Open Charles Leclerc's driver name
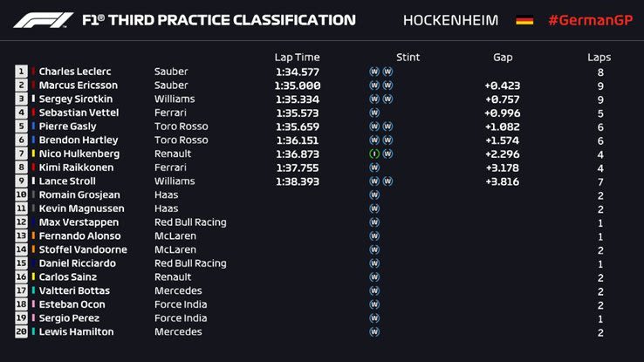This screenshot has width=644, height=362. (75, 72)
